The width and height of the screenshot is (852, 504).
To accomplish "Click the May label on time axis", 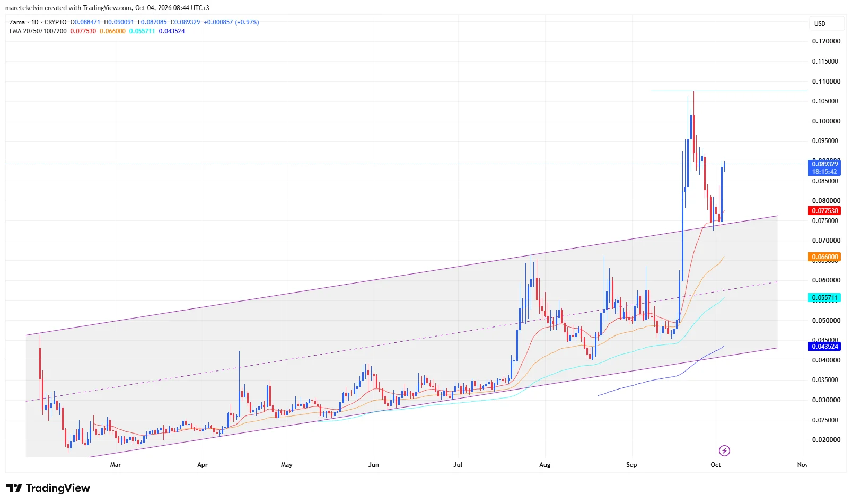I will tap(287, 465).
